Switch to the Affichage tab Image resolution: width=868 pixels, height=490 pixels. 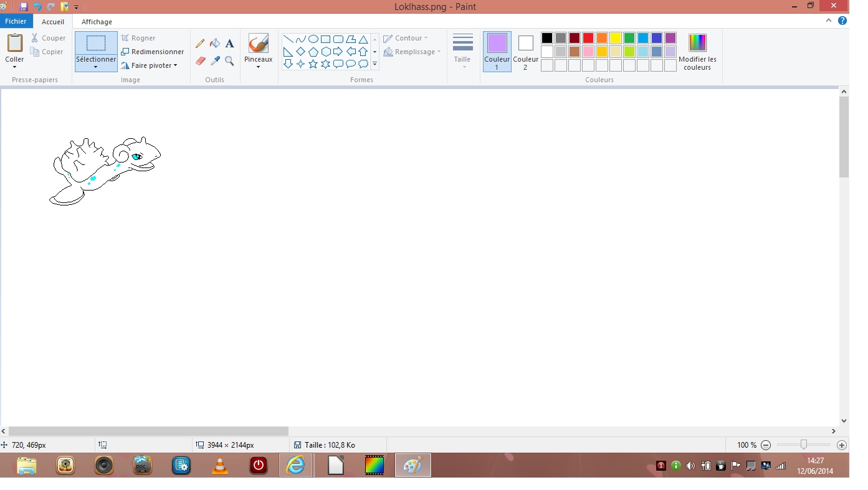tap(97, 22)
